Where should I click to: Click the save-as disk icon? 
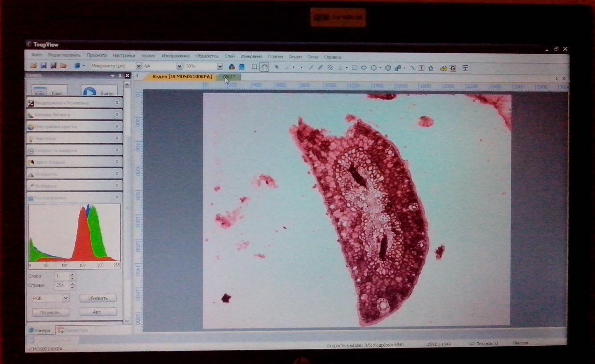click(x=53, y=66)
